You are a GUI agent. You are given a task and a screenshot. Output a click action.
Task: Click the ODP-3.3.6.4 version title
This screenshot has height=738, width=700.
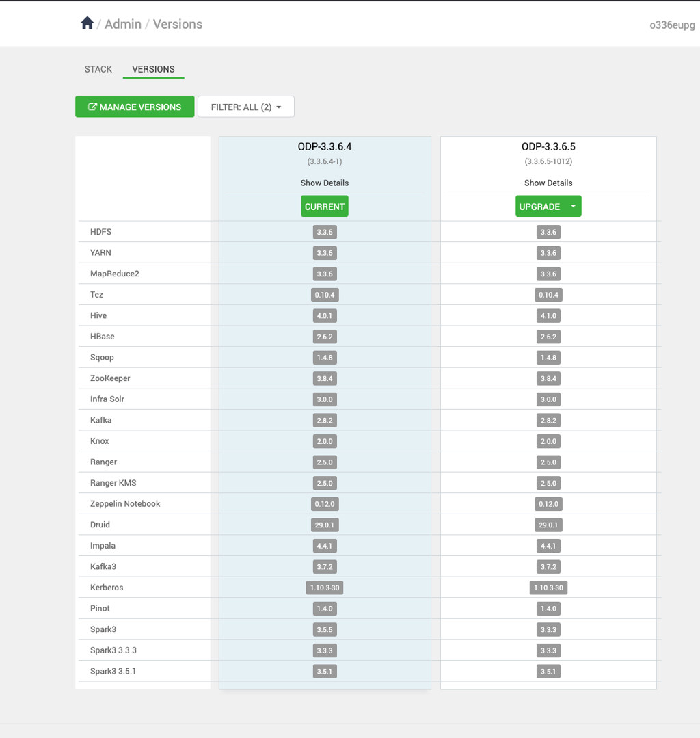click(325, 147)
